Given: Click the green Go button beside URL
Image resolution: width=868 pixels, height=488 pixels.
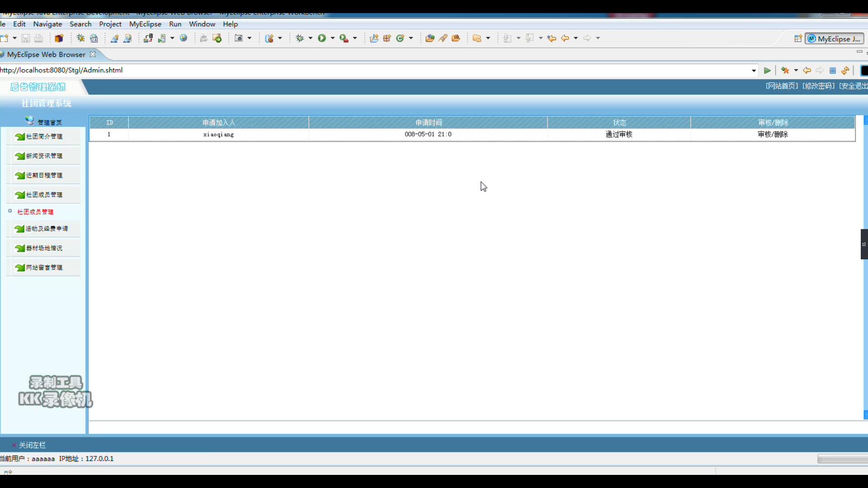Looking at the screenshot, I should coord(767,70).
